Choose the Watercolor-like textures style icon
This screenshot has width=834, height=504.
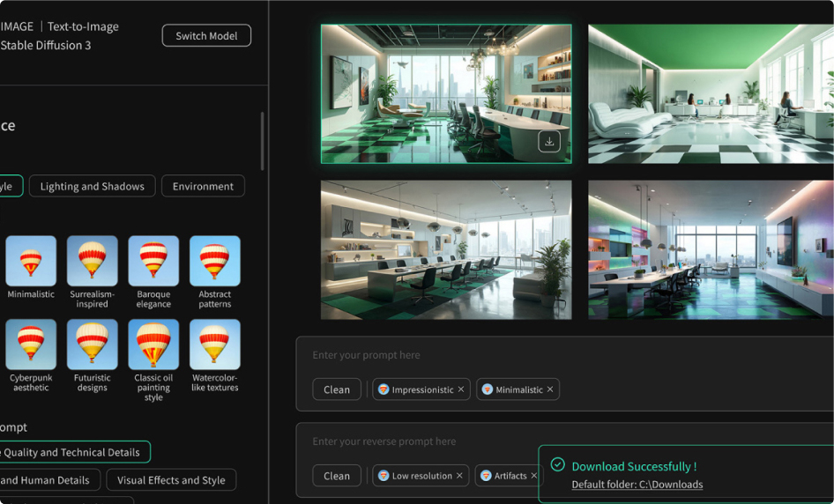pos(214,345)
